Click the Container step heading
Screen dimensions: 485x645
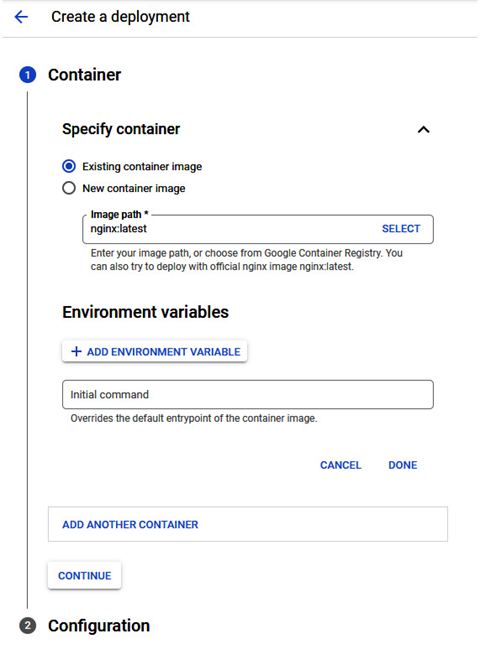click(x=84, y=75)
